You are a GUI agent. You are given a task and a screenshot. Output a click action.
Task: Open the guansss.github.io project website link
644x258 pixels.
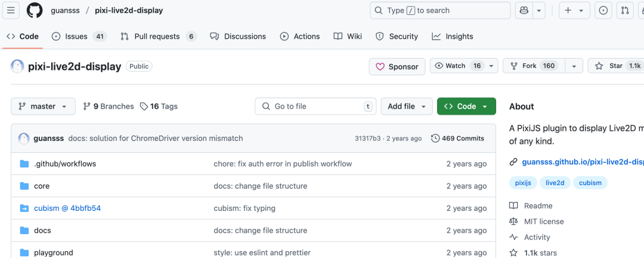point(583,162)
